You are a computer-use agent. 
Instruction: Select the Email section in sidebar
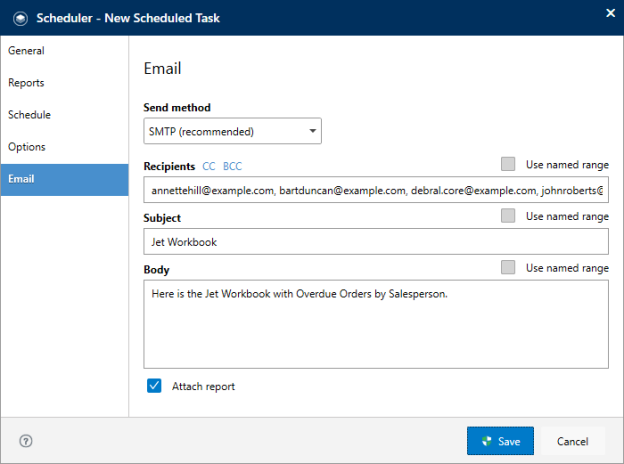(x=64, y=179)
